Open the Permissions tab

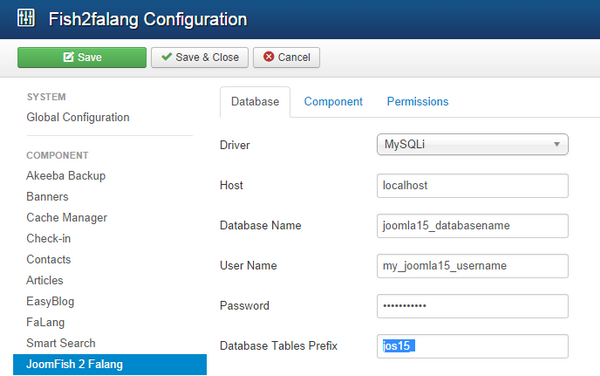(417, 102)
